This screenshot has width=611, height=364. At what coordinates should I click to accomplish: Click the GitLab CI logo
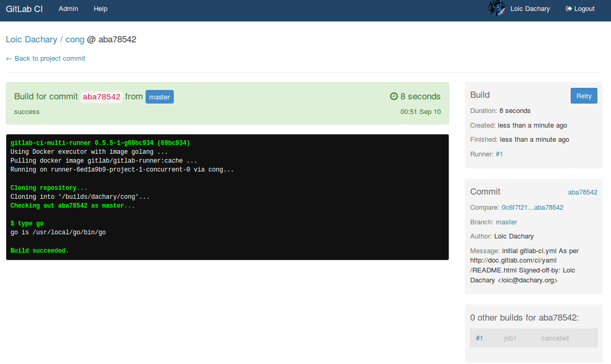(24, 9)
